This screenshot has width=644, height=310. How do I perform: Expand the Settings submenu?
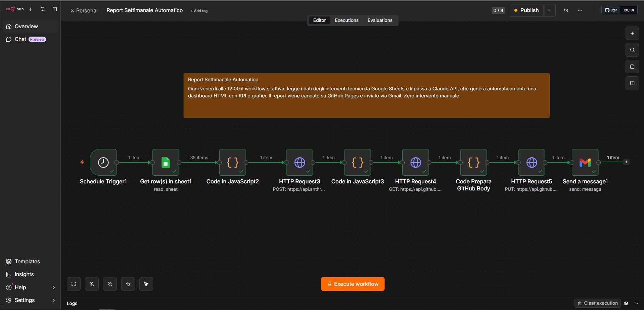[x=53, y=300]
